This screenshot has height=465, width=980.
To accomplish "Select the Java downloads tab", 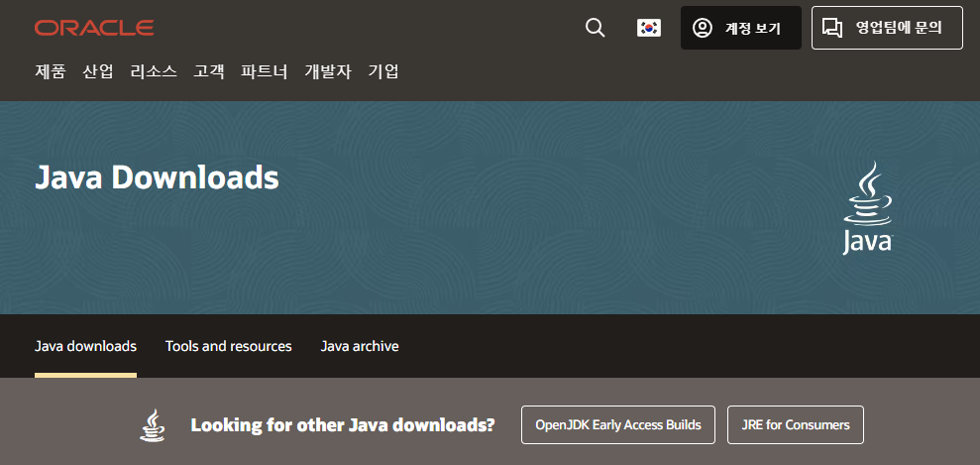I will click(85, 346).
